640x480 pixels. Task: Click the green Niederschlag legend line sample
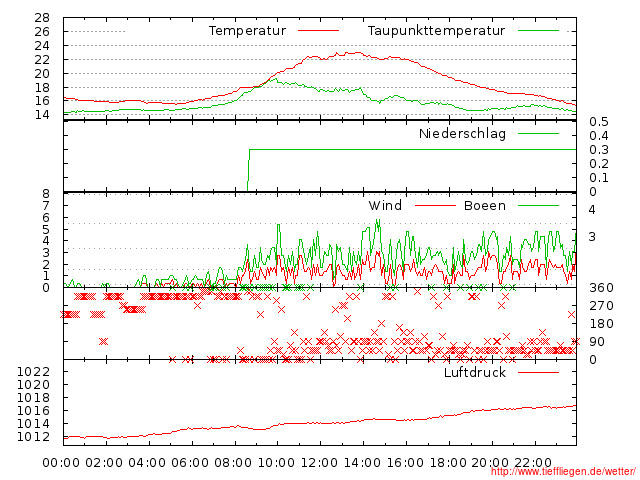point(538,133)
